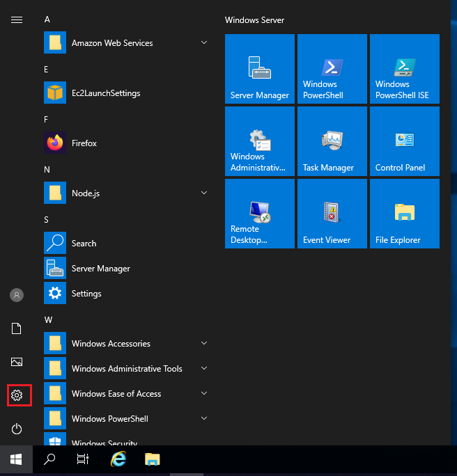This screenshot has height=476, width=457.
Task: Expand the Node.js folder
Action: tap(127, 193)
